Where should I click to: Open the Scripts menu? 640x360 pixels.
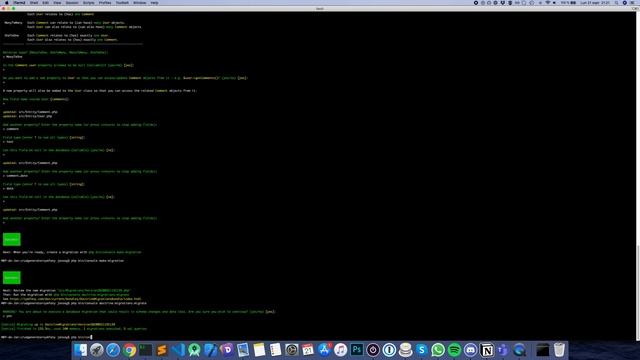pos(89,2)
